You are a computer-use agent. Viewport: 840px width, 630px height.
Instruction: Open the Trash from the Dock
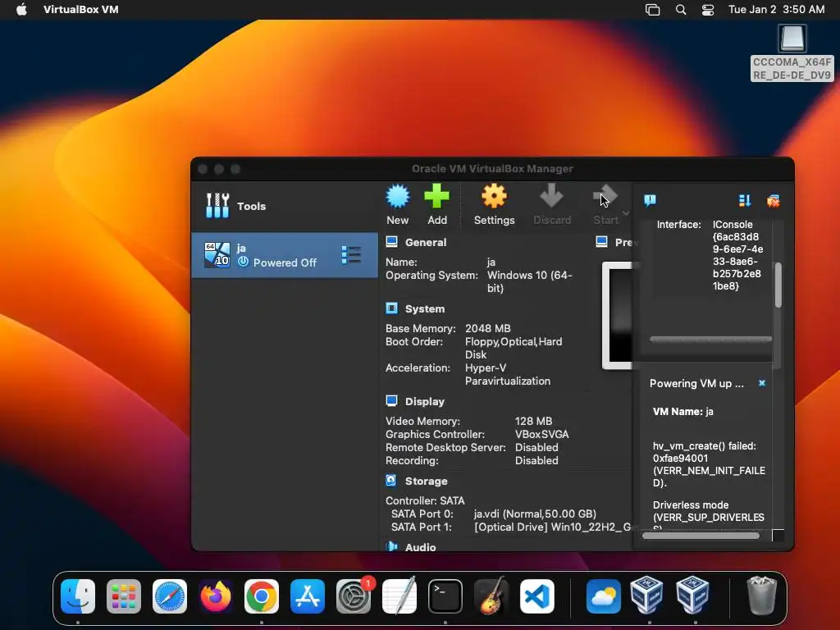coord(761,596)
